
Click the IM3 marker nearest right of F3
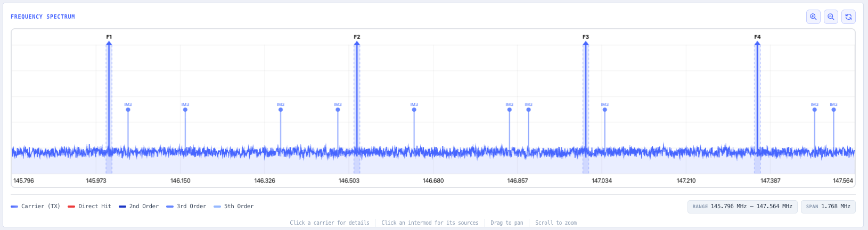[605, 109]
